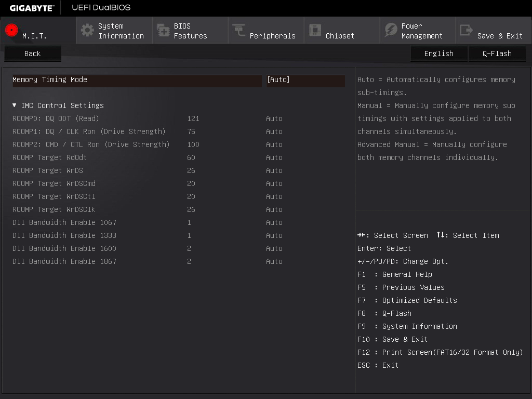Click current value 121 of RCOMP0
The width and height of the screenshot is (532, 399).
coord(193,119)
